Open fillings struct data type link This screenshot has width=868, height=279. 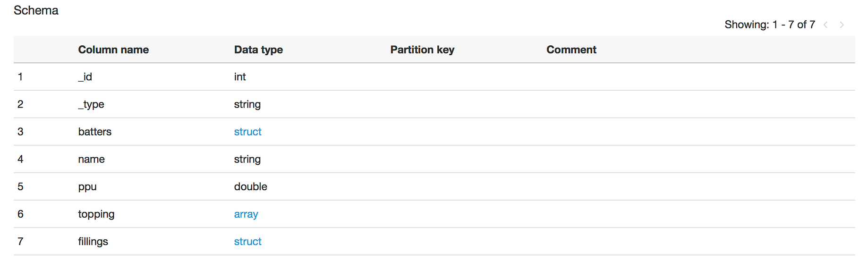click(x=247, y=242)
